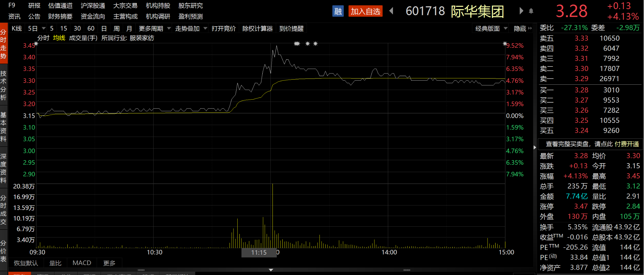Click the 付费开通 link
644x275 pixels.
point(627,144)
